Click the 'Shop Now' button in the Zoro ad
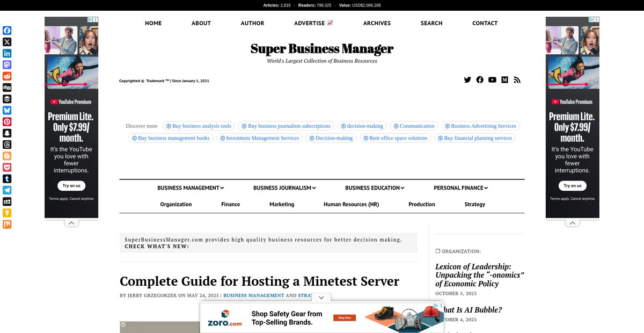 point(345,317)
